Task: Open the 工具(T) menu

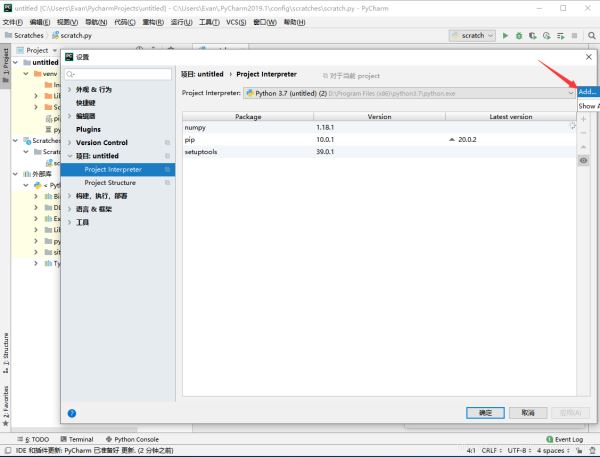Action: point(209,22)
